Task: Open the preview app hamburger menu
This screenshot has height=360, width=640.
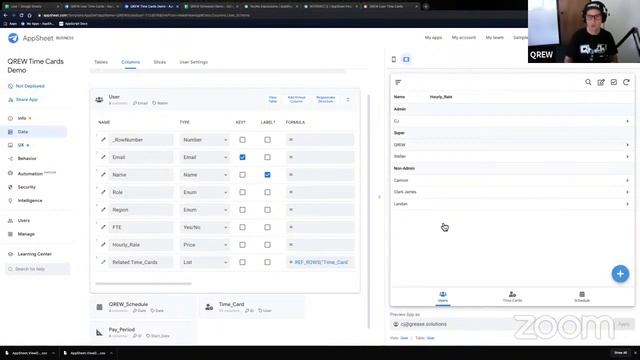Action: 398,82
